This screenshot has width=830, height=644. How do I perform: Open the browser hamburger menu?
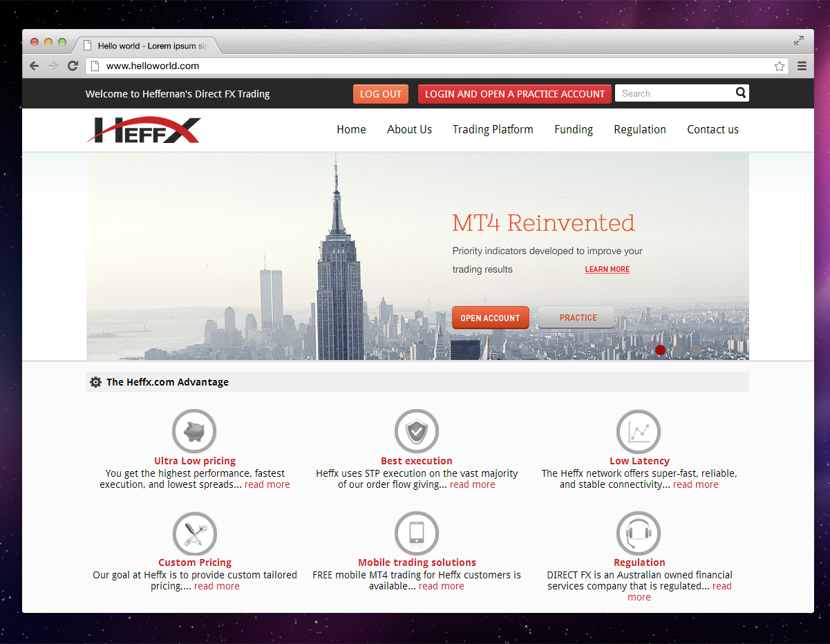802,66
